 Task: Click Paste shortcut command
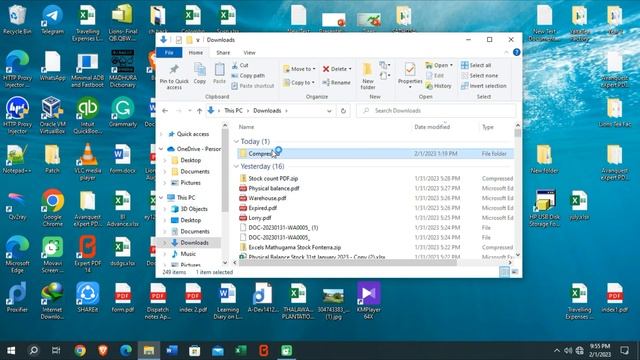point(253,86)
